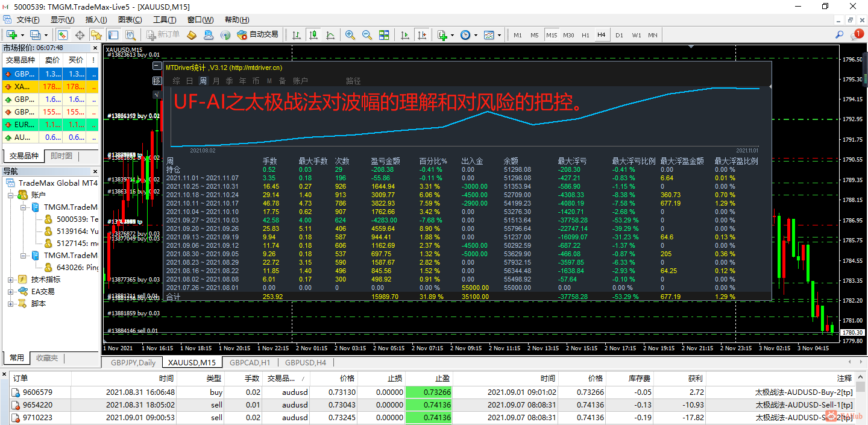Select the D1 timeframe
868x425 pixels.
(x=619, y=35)
